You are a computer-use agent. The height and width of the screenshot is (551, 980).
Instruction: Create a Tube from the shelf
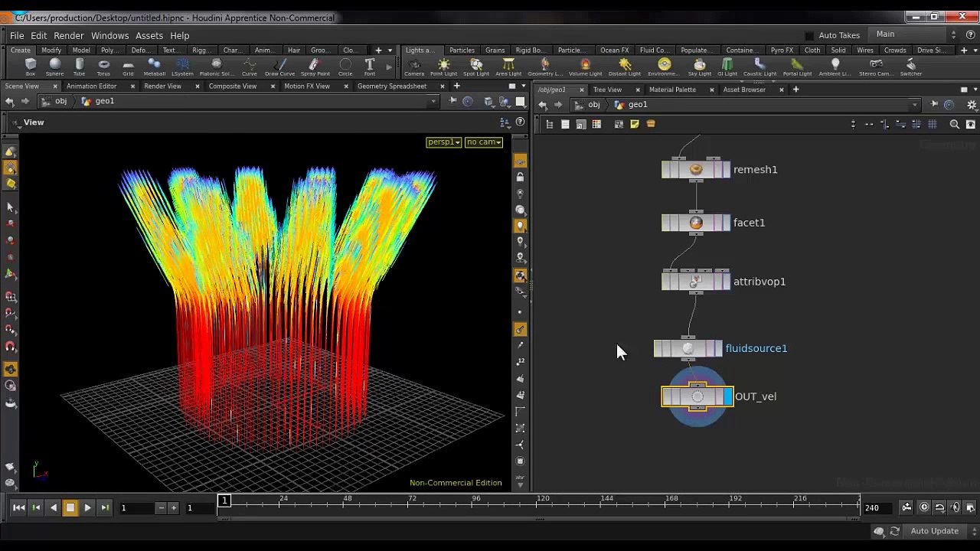point(79,67)
